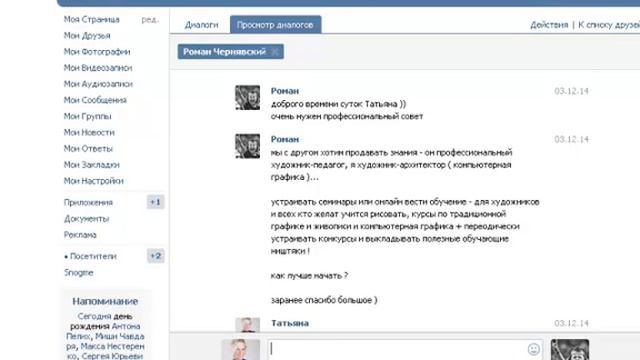Open Мои Ответы

point(88,149)
